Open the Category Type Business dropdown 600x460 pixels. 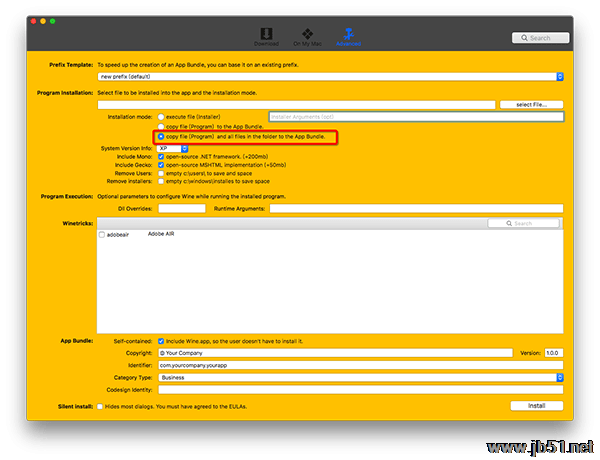coord(360,378)
